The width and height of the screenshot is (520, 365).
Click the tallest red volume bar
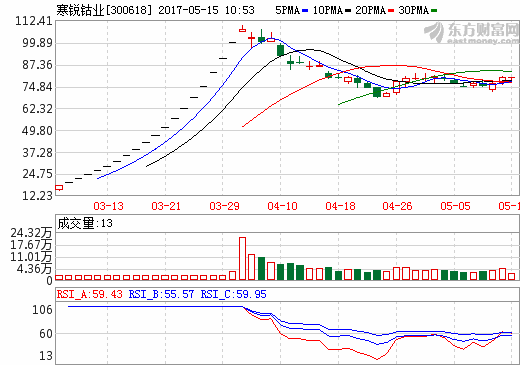pyautogui.click(x=242, y=258)
